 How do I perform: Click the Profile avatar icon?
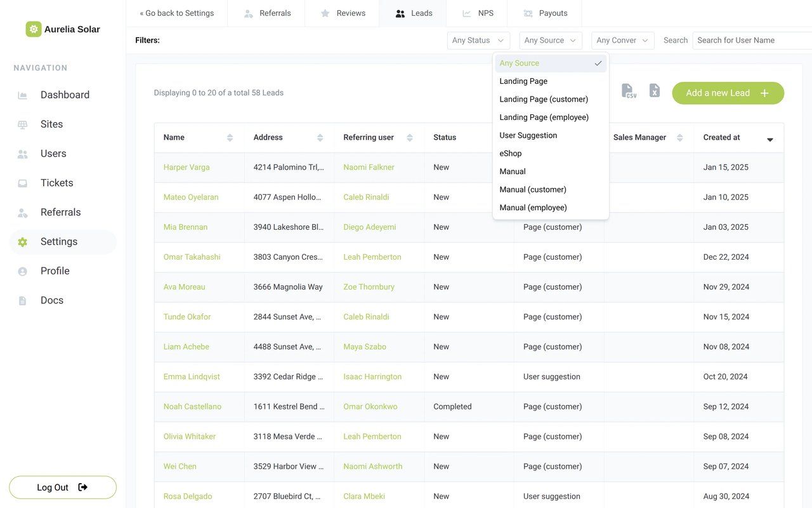pos(23,271)
